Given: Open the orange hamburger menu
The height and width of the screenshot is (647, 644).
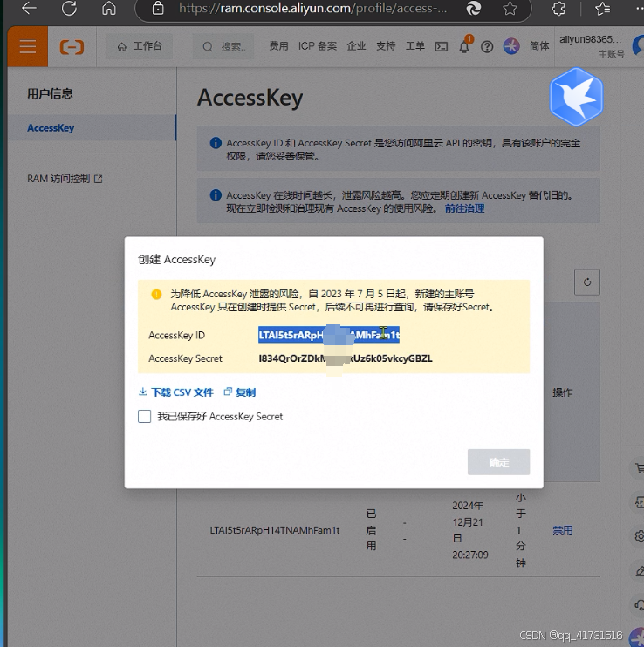Looking at the screenshot, I should (x=28, y=46).
